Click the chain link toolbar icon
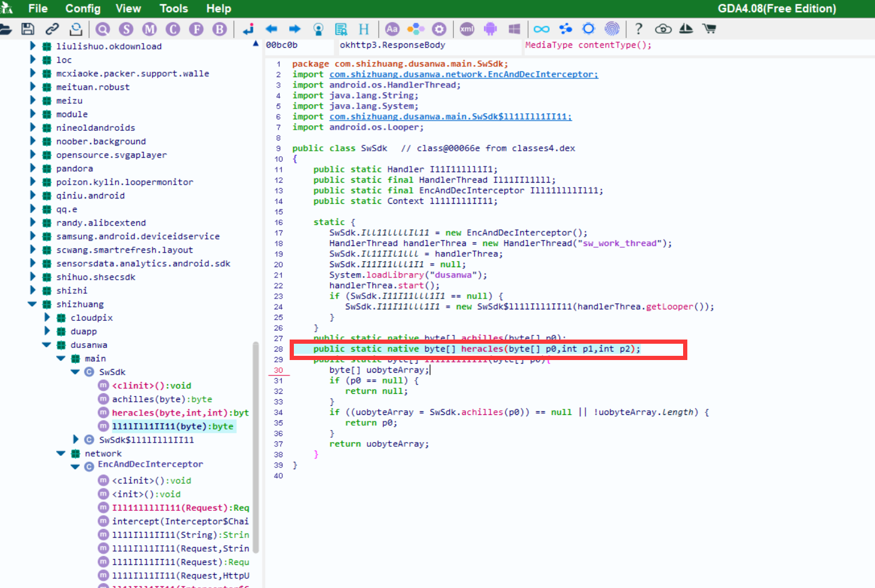875x588 pixels. pos(52,29)
